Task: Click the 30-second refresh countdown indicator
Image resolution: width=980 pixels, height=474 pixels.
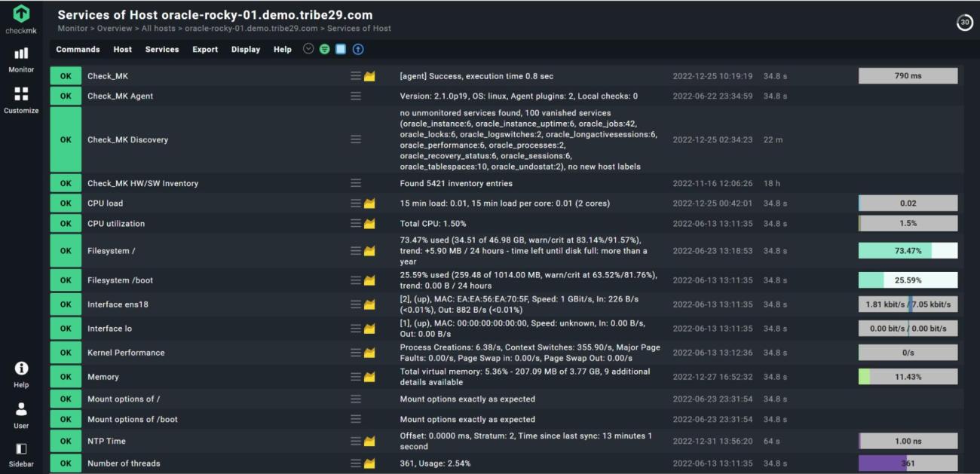Action: click(x=964, y=23)
